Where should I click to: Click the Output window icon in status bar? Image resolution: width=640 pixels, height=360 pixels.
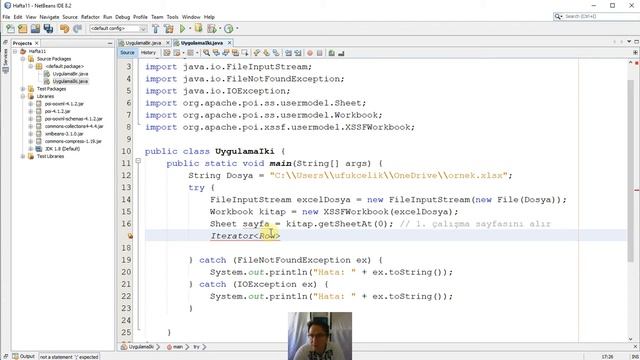(x=15, y=356)
